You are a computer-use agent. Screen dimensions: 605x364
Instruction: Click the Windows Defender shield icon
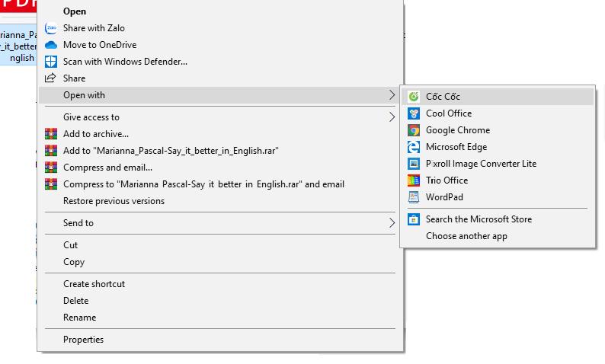(51, 62)
